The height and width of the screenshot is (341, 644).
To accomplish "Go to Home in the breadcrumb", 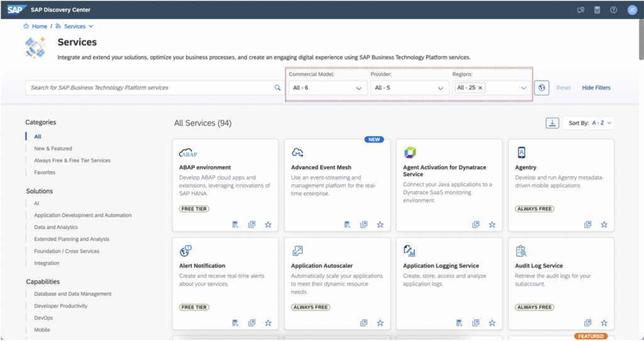I will (39, 26).
